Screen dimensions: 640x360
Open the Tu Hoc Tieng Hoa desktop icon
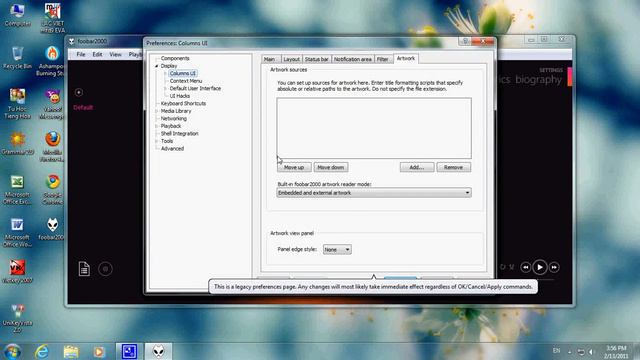coord(17,104)
